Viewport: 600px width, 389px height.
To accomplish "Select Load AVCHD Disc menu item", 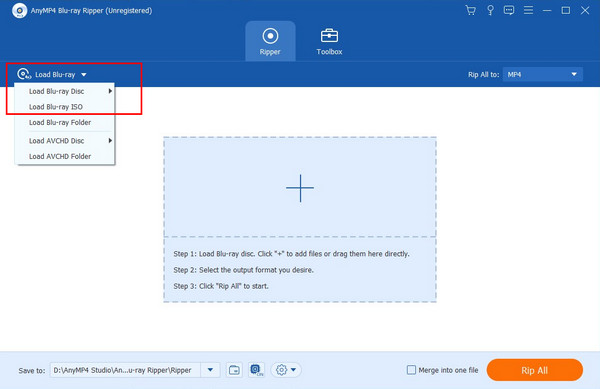I will tap(64, 141).
